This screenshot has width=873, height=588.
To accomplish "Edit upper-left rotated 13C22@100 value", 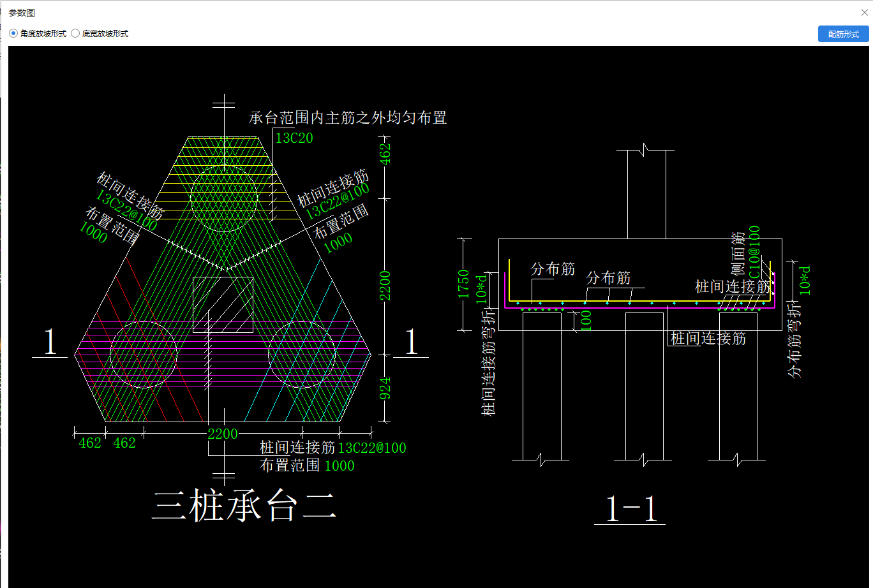I will (x=126, y=211).
